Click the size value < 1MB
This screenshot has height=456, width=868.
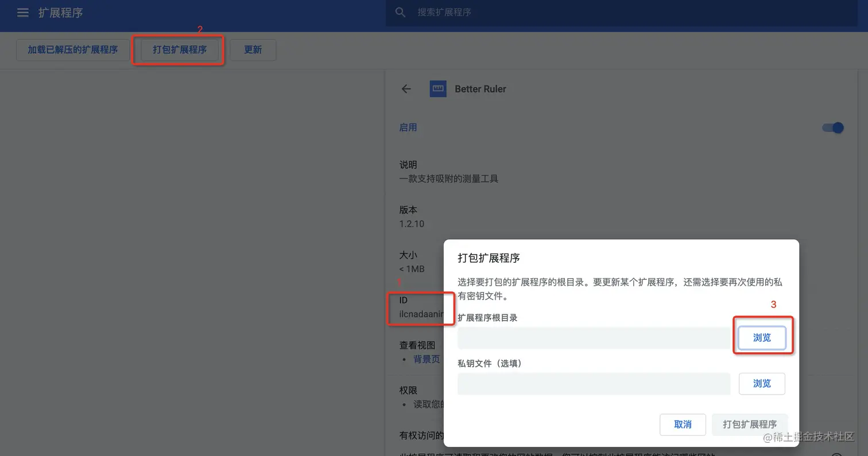click(x=412, y=269)
